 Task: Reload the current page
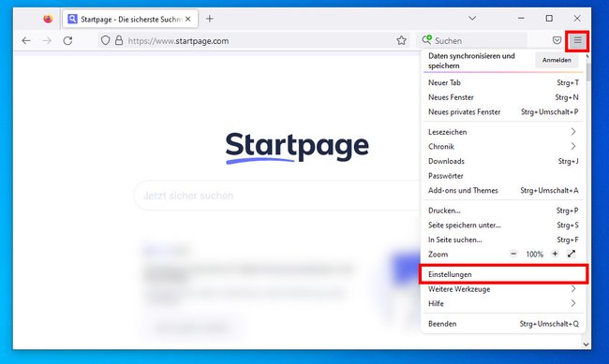click(68, 40)
